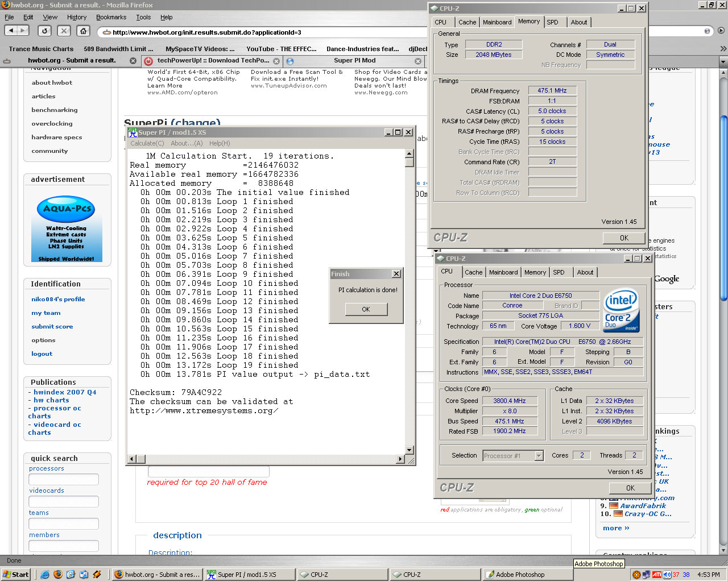Click the more » rankings link

point(616,528)
